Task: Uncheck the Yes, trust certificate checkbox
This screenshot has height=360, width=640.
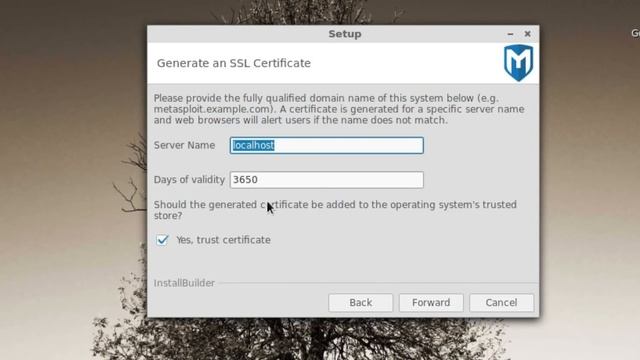Action: pyautogui.click(x=162, y=240)
